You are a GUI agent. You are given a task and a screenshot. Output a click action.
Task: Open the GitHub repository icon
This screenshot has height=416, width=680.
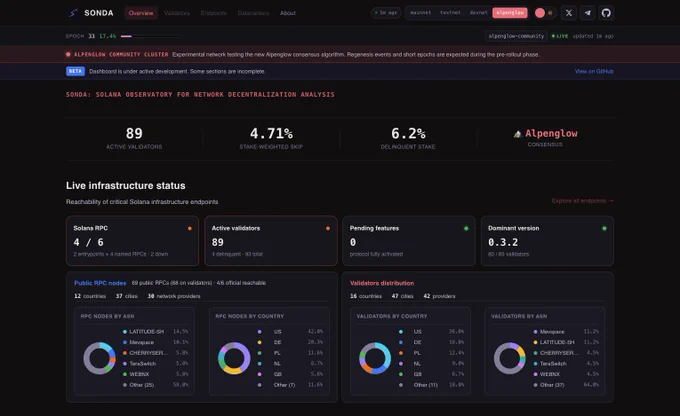(x=606, y=13)
